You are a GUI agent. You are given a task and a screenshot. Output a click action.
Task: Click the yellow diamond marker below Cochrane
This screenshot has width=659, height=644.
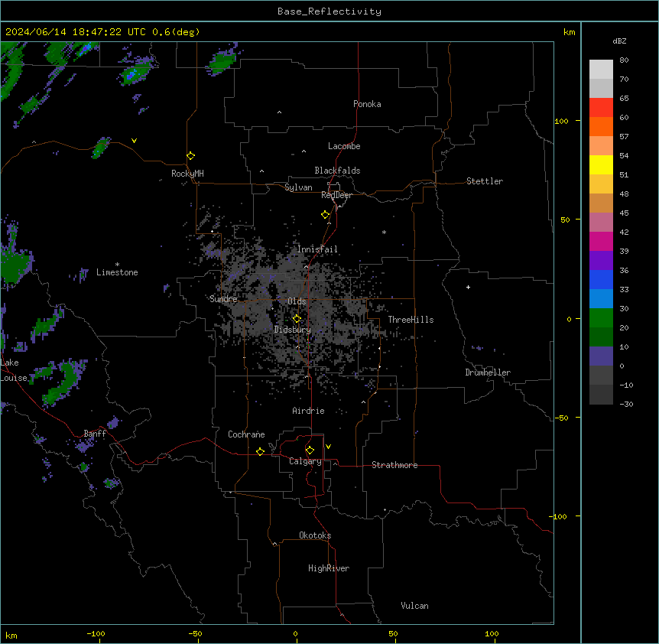[x=260, y=451]
